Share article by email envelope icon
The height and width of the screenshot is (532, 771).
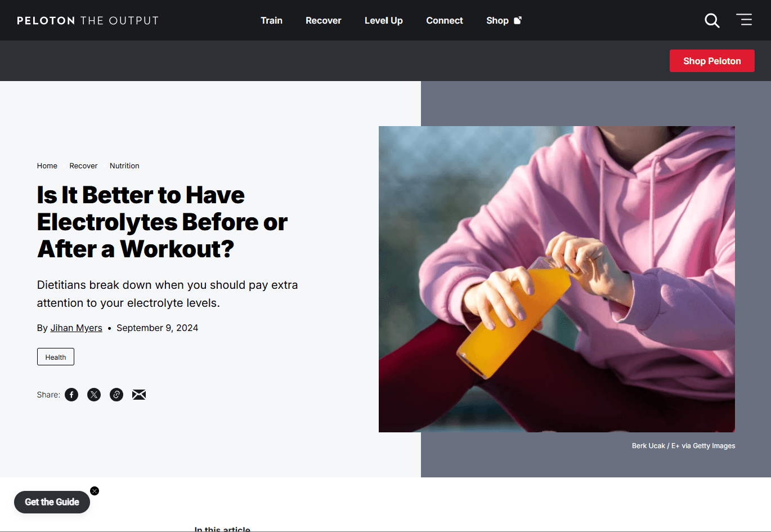[x=139, y=395]
